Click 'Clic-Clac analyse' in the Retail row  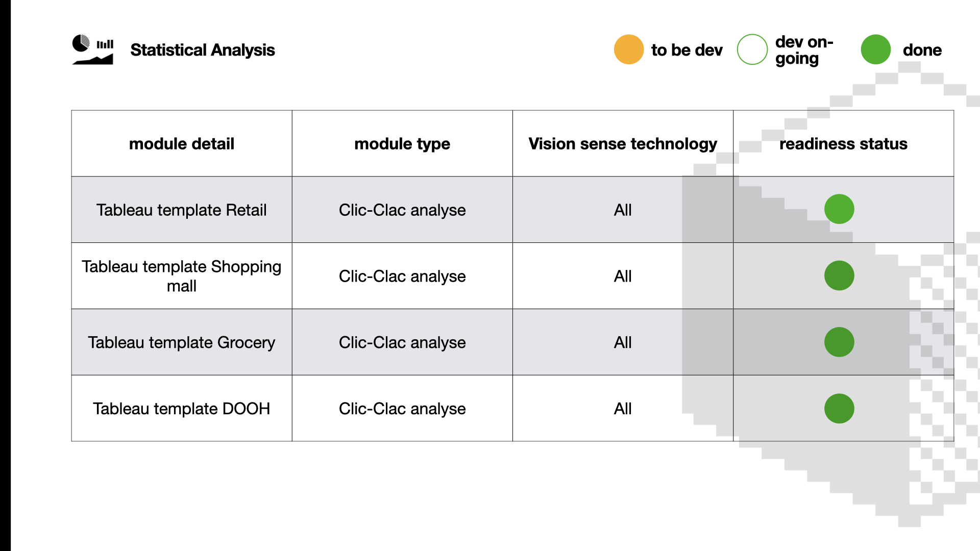coord(402,210)
